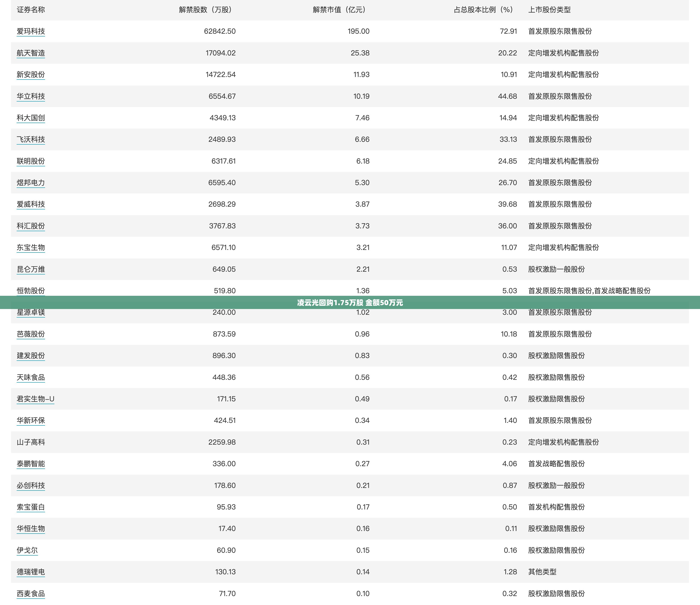This screenshot has height=605, width=700.
Task: Select the 171.15 shares value
Action: pos(226,399)
